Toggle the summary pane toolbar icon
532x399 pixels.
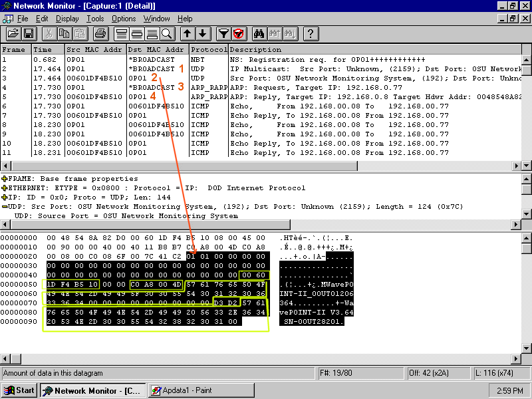(x=121, y=34)
